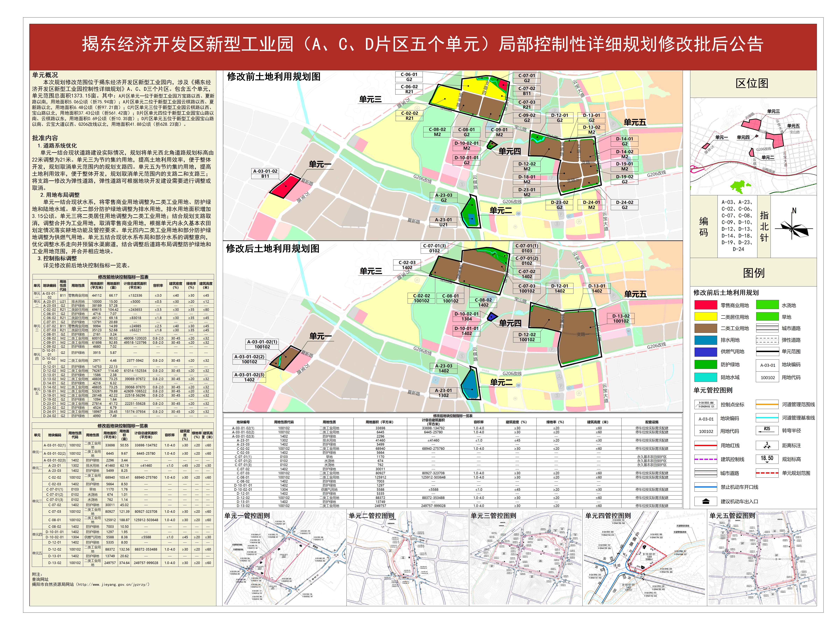Viewport: 840px width, 630px height.
Task: Click the C-07-01(3) 0102 parcel label
Action: (x=434, y=248)
